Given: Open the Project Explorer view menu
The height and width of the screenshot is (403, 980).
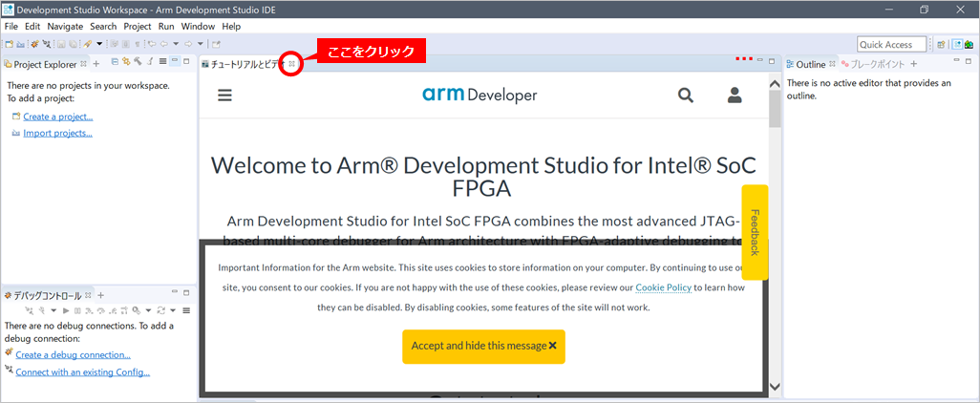Looking at the screenshot, I should (x=162, y=61).
